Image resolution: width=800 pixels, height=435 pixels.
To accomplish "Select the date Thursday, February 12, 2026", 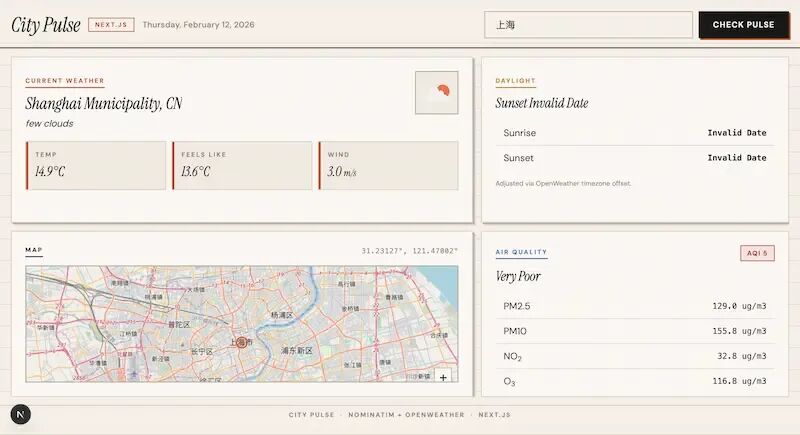I will (198, 24).
